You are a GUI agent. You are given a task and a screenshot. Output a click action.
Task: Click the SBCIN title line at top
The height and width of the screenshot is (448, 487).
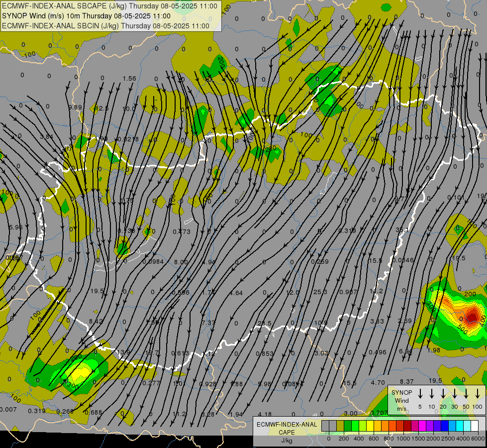coord(105,26)
